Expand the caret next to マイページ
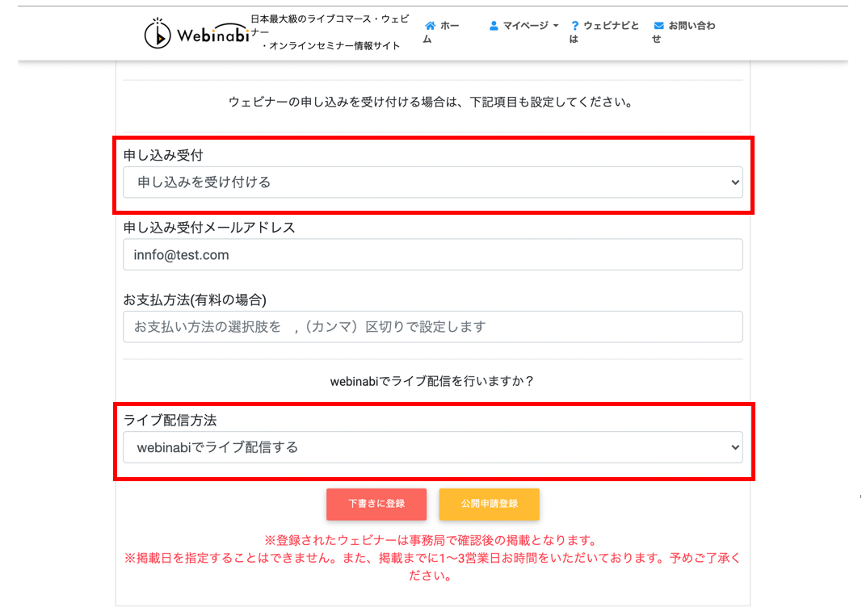 point(556,26)
